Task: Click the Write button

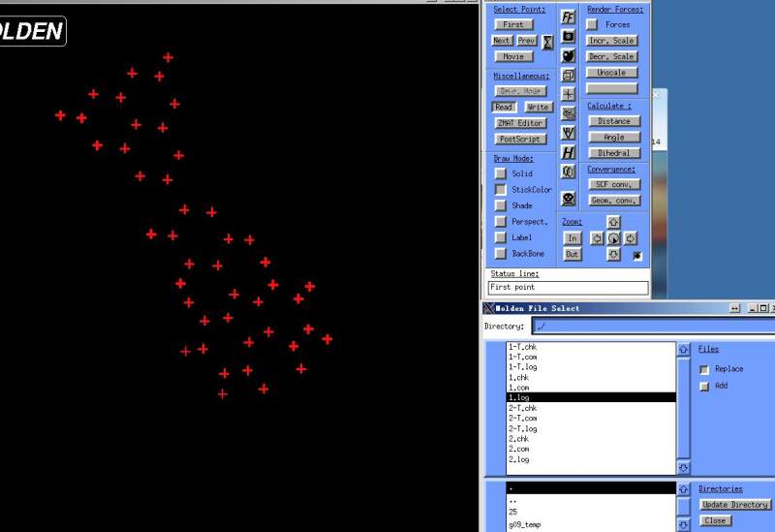Action: [539, 107]
